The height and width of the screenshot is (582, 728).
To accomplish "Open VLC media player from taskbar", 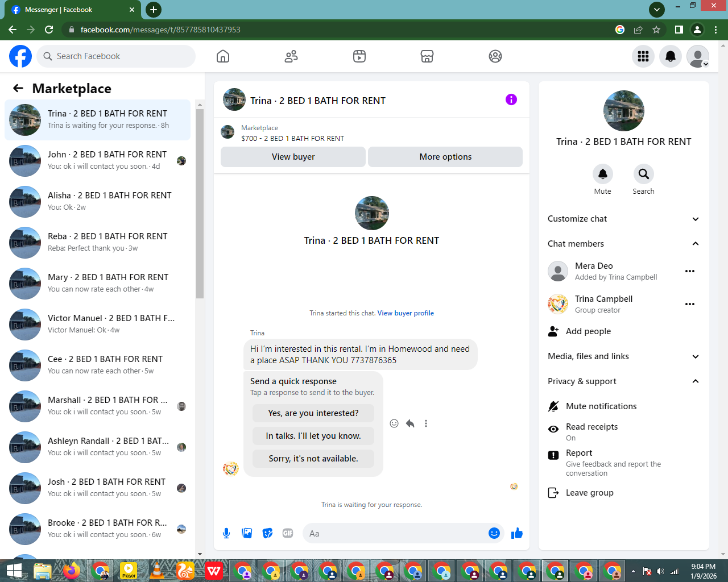I will (x=157, y=571).
